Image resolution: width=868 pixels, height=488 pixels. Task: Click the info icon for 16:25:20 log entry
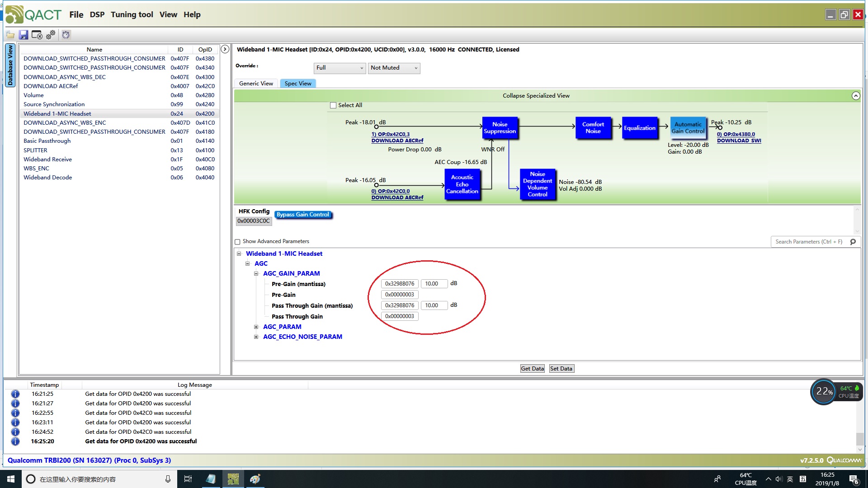15,441
